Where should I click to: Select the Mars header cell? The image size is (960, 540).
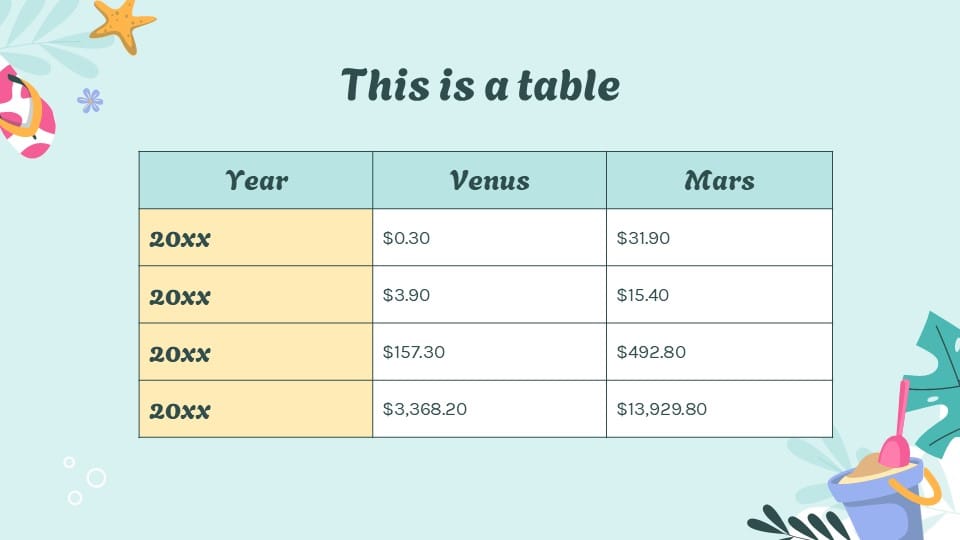tap(719, 180)
